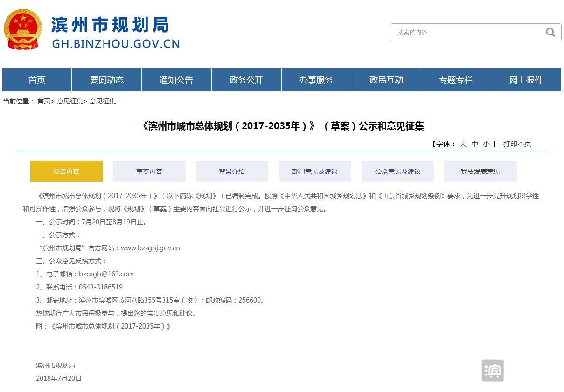
Task: Open the 我要发表意见 tab
Action: click(480, 171)
